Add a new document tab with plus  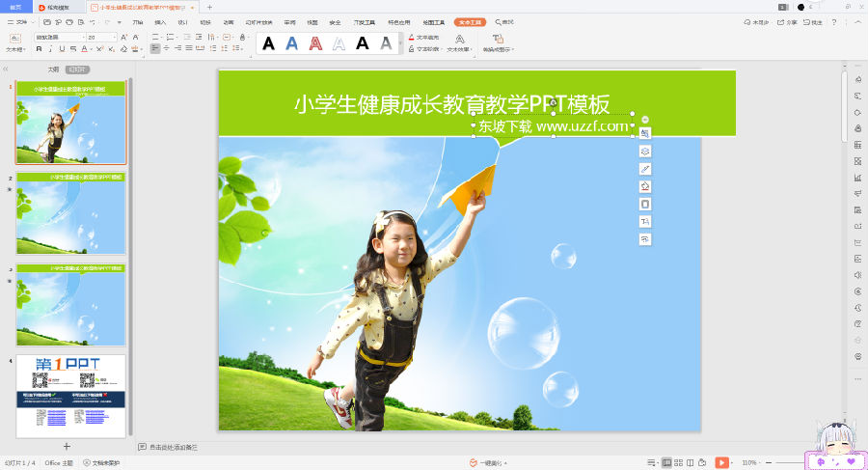pos(209,7)
